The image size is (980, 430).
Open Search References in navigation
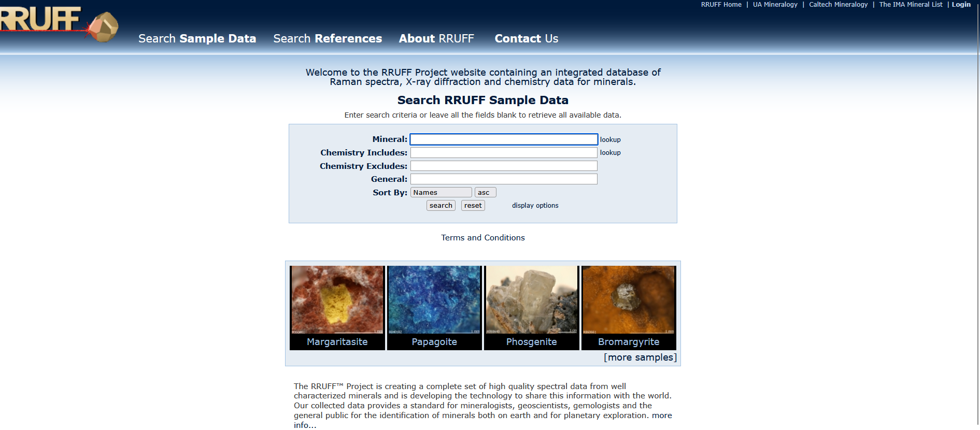(328, 38)
